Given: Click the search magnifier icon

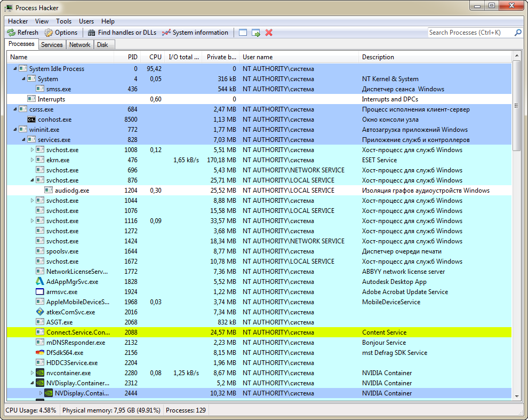Looking at the screenshot, I should coord(517,33).
